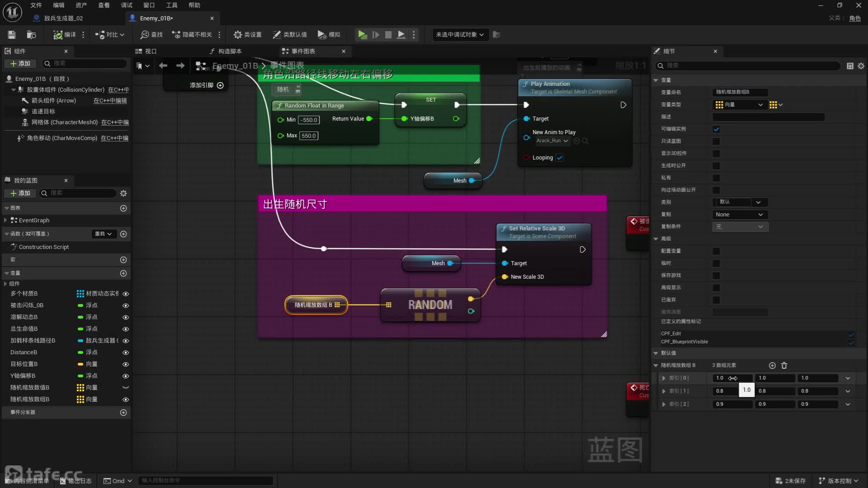
Task: Delete array elements with trash icon
Action: 784,366
